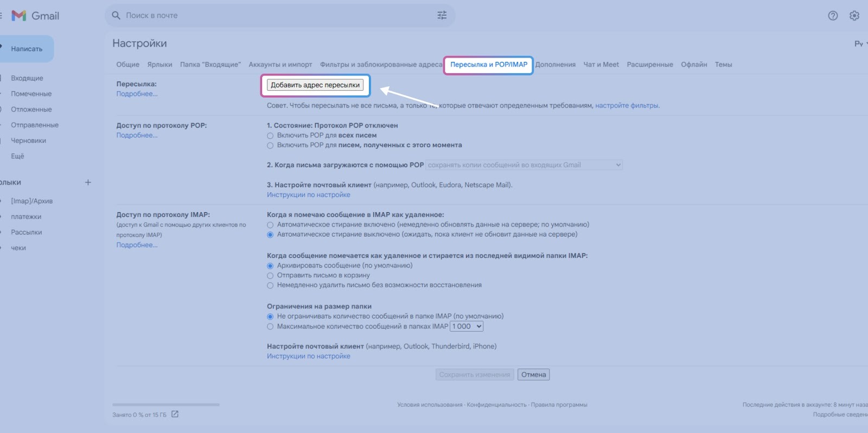Select limit IMAP folder messages option

point(270,327)
